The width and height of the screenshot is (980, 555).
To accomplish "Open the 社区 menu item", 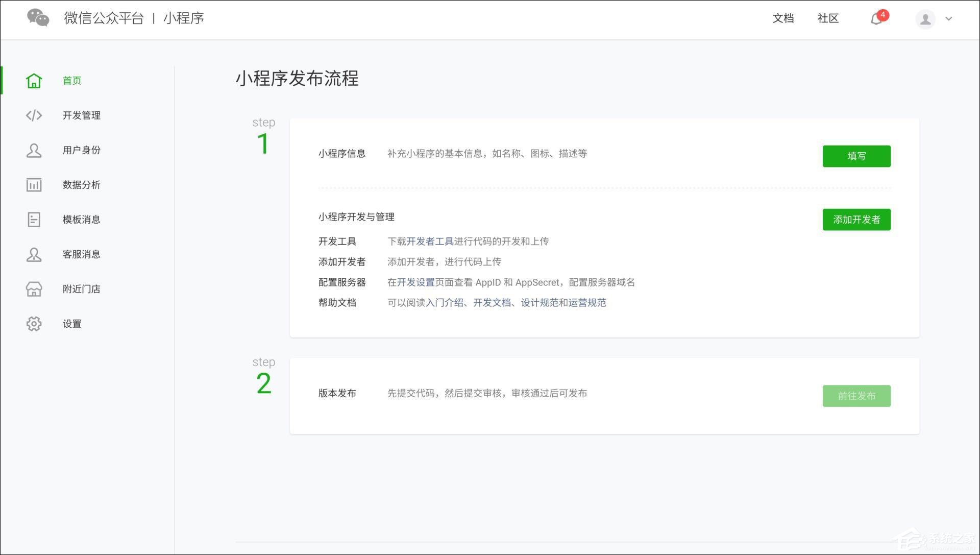I will click(x=828, y=18).
